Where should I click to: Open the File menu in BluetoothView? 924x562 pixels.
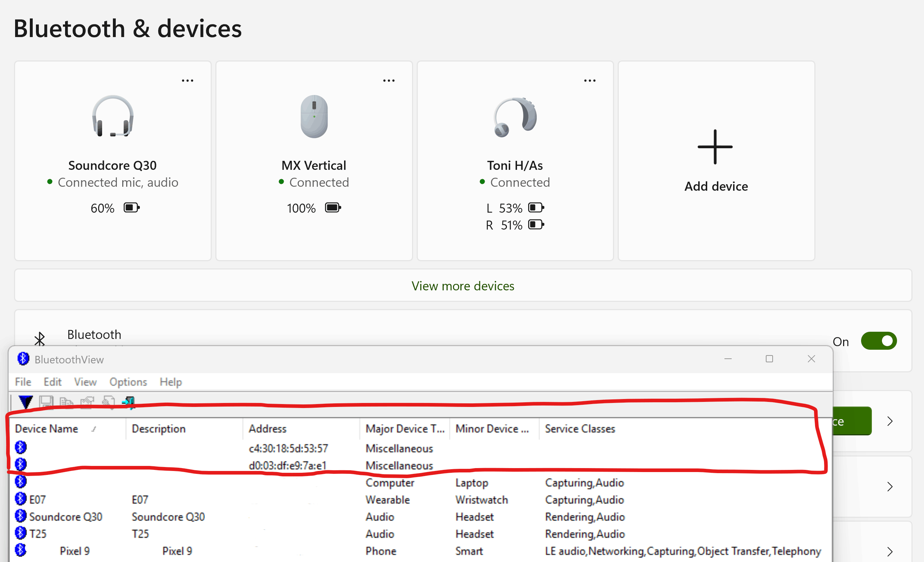[x=23, y=382]
